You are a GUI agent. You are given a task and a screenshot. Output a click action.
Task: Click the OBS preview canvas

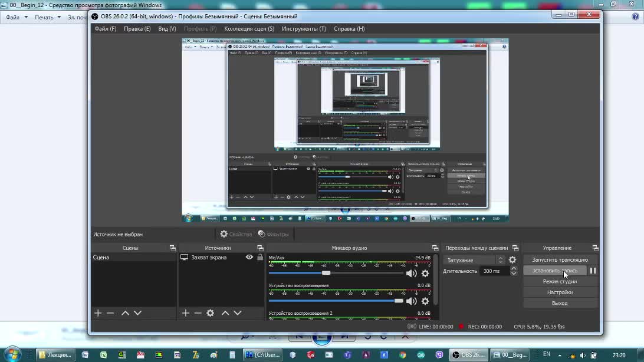click(346, 130)
